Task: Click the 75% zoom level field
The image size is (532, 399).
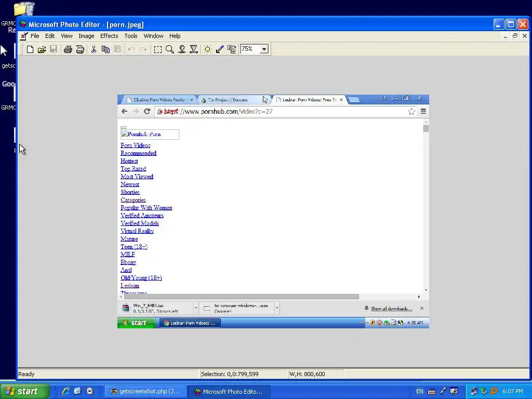Action: coord(250,49)
